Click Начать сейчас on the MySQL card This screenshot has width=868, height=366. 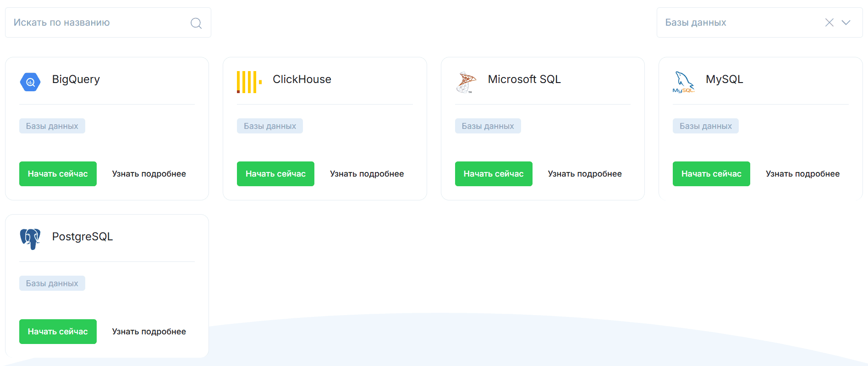[x=711, y=174]
